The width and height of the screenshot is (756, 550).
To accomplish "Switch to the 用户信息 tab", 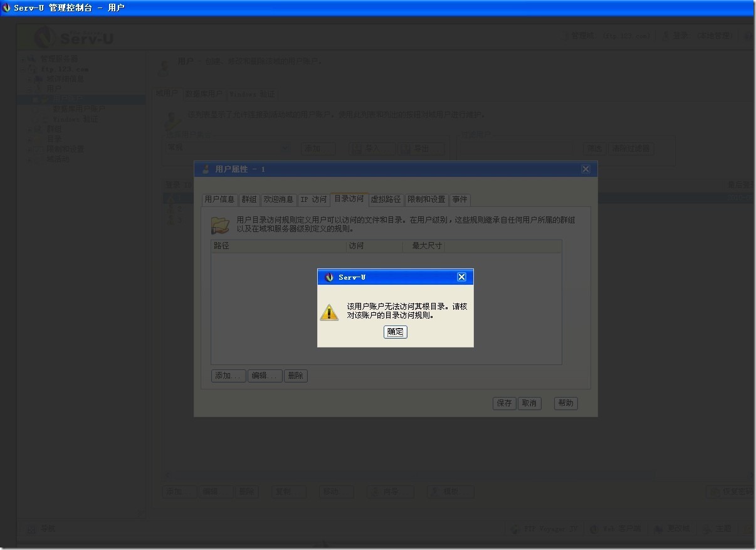I will (x=219, y=199).
